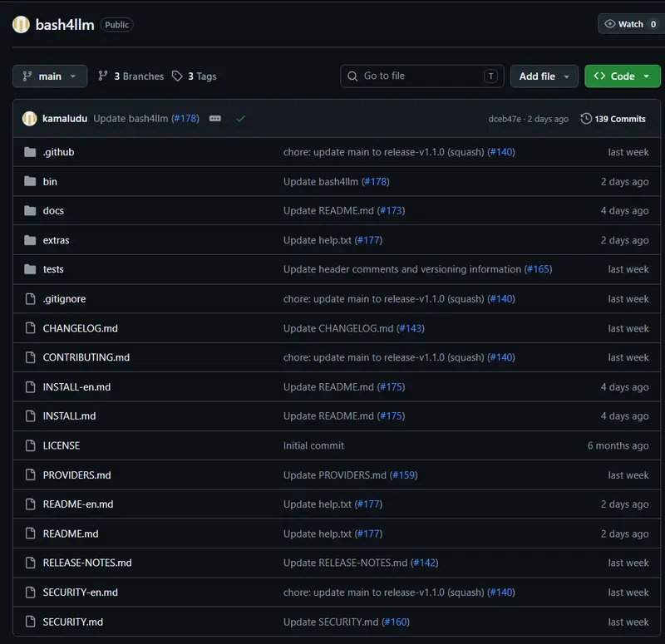Open the 'Initial commit' message for LICENSE
Image resolution: width=665 pixels, height=644 pixels.
pyautogui.click(x=314, y=445)
